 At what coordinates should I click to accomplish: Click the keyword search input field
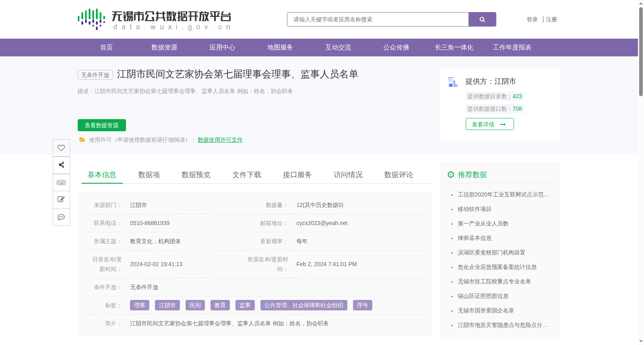tap(378, 19)
